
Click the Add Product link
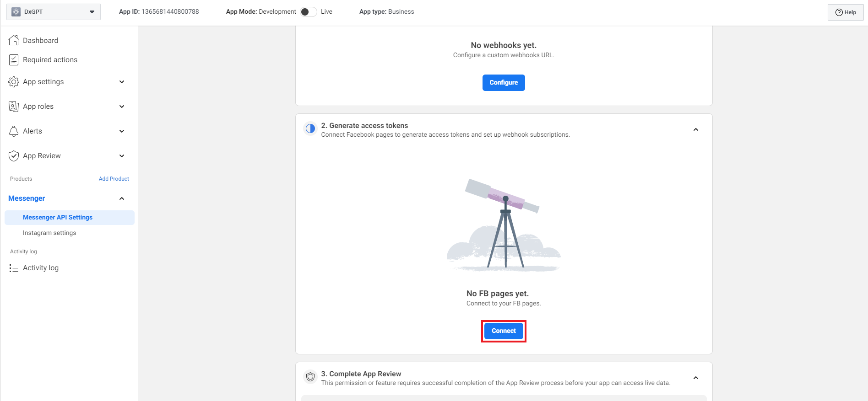(114, 179)
